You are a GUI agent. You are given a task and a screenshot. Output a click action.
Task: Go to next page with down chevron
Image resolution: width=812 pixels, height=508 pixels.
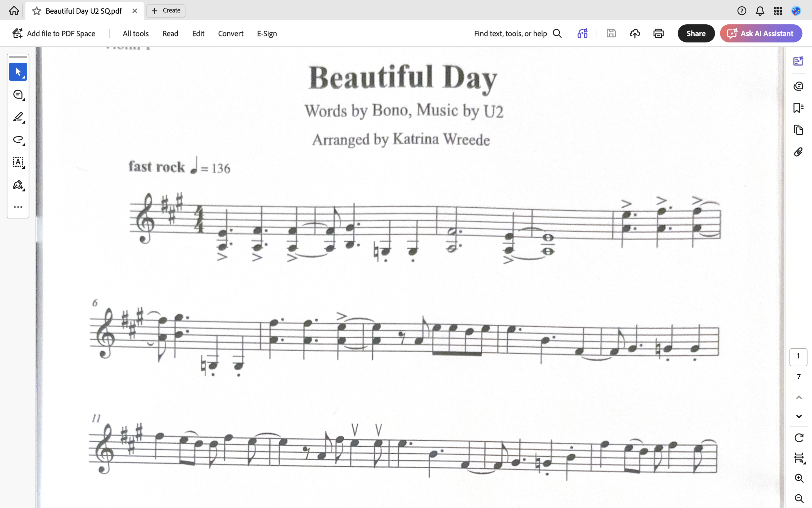click(799, 416)
